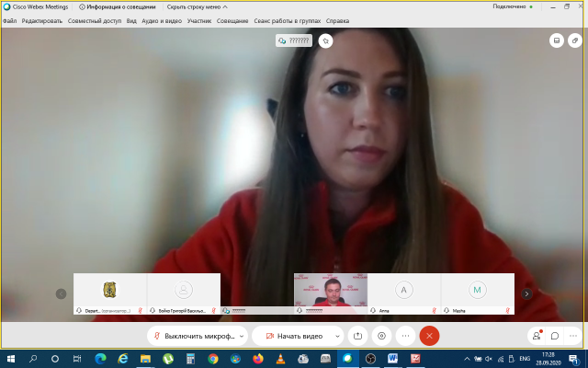The height and width of the screenshot is (368, 588).
Task: Click Скрыть строку меню to hide menu bar
Action: click(197, 6)
